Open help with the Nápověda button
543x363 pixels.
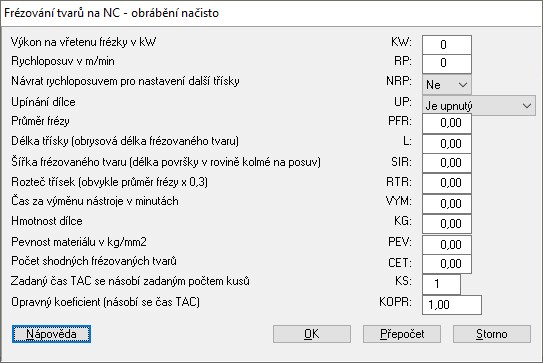pos(52,334)
